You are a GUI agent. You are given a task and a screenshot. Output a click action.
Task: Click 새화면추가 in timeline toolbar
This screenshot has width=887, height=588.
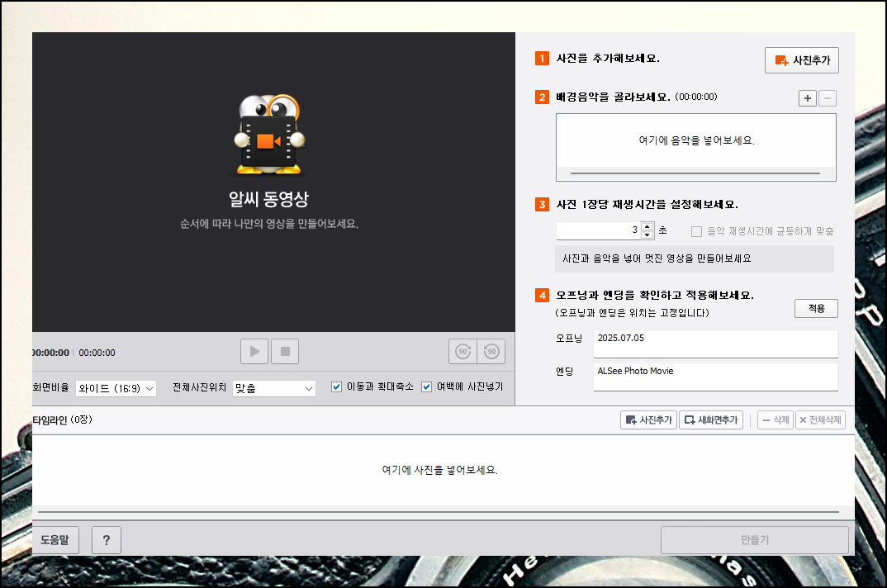click(x=711, y=420)
